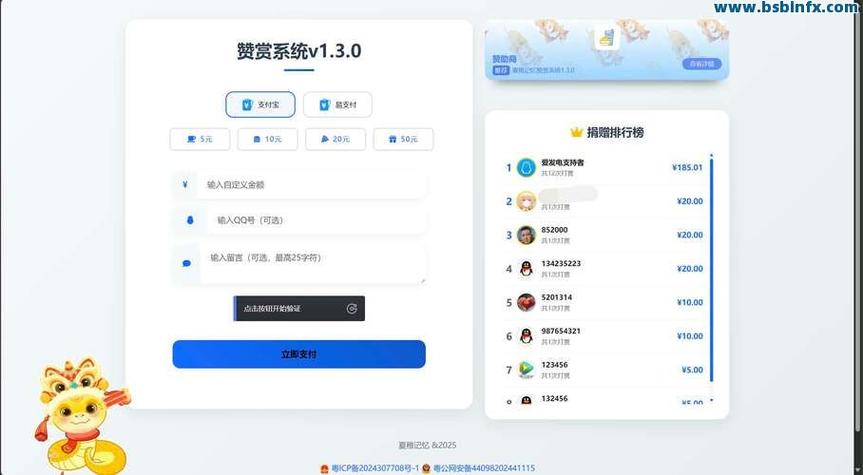The image size is (863, 475).
Task: Choose the 5元 coffee cup amount
Action: point(200,139)
